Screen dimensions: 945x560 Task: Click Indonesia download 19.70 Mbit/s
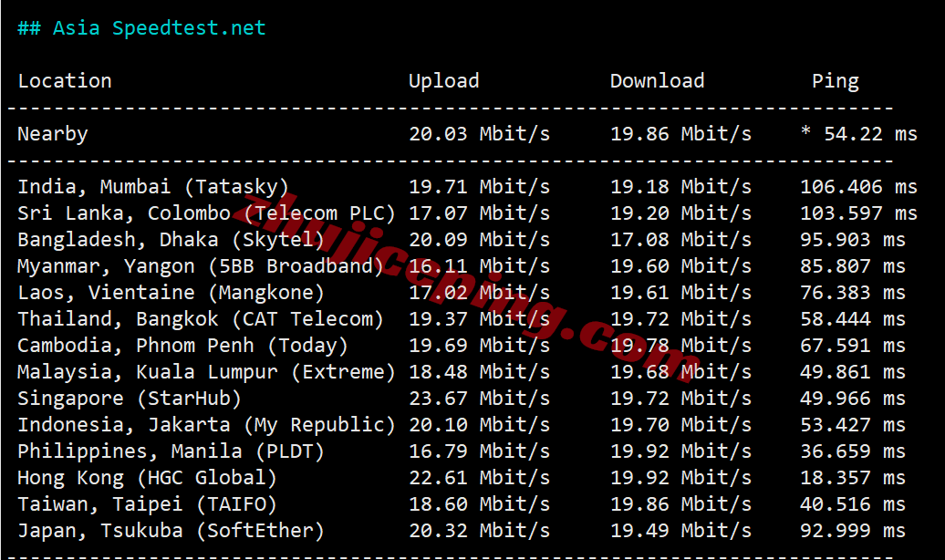point(681,426)
